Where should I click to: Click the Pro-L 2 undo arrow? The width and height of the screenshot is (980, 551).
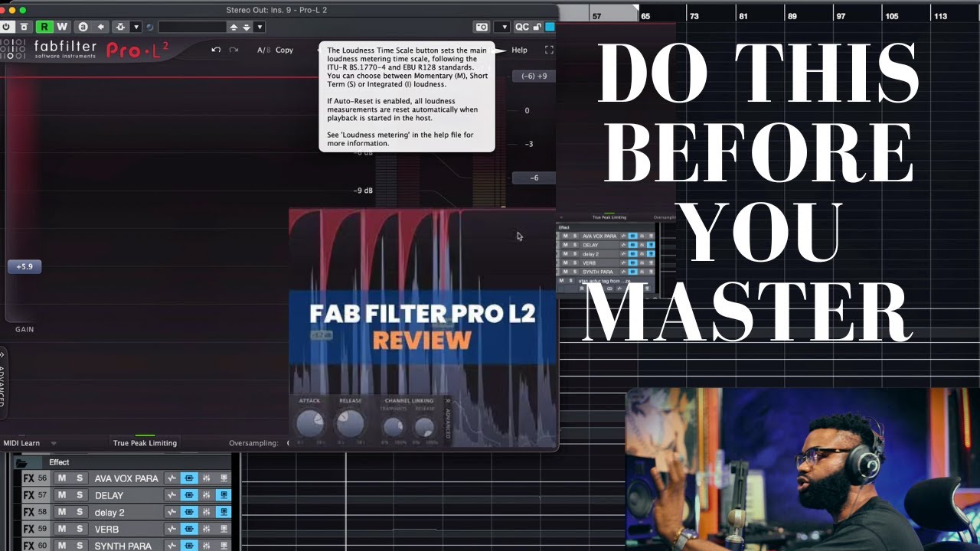[x=216, y=50]
